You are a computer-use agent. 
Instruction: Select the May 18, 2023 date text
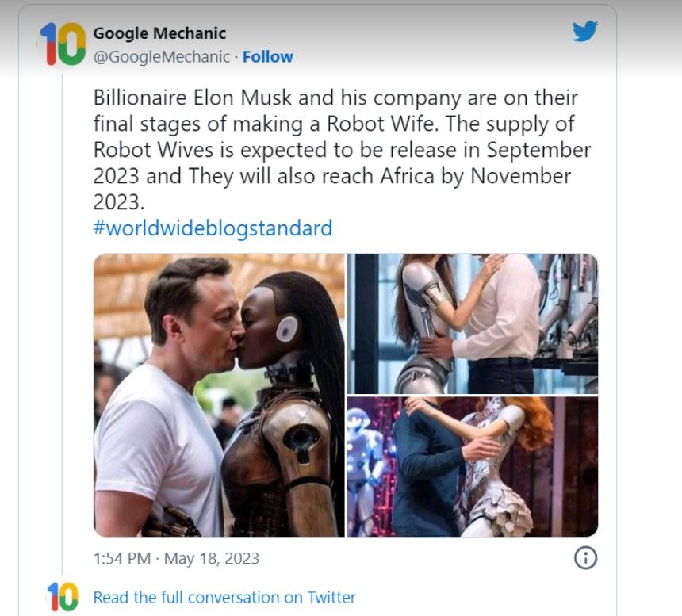coord(212,558)
